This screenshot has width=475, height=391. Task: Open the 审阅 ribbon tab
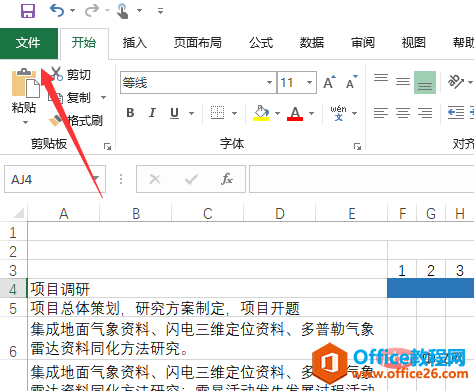pyautogui.click(x=363, y=43)
